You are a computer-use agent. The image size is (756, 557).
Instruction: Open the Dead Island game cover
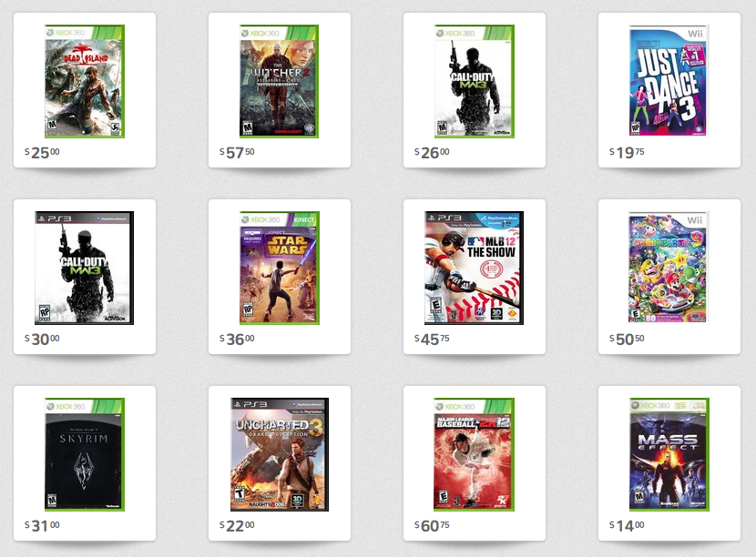[x=85, y=81]
